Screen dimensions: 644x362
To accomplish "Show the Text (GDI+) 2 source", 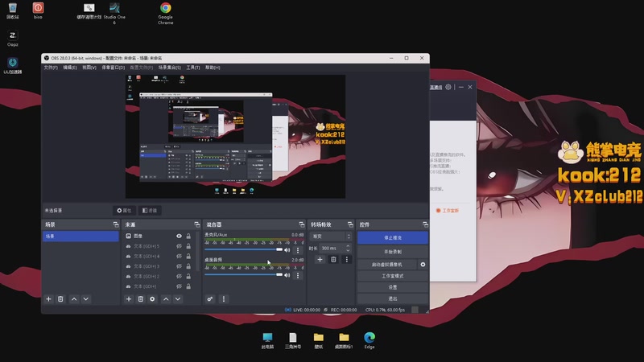I will click(x=179, y=276).
